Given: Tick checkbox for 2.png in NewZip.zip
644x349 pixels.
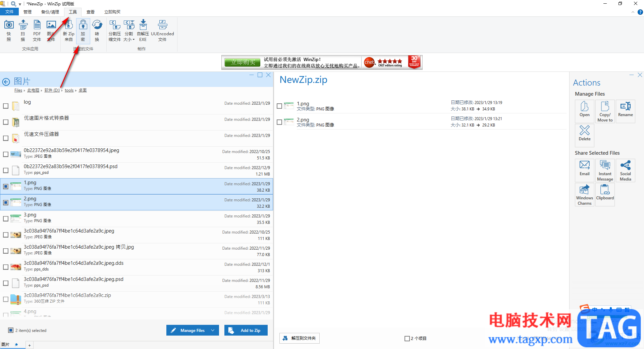Looking at the screenshot, I should point(279,122).
